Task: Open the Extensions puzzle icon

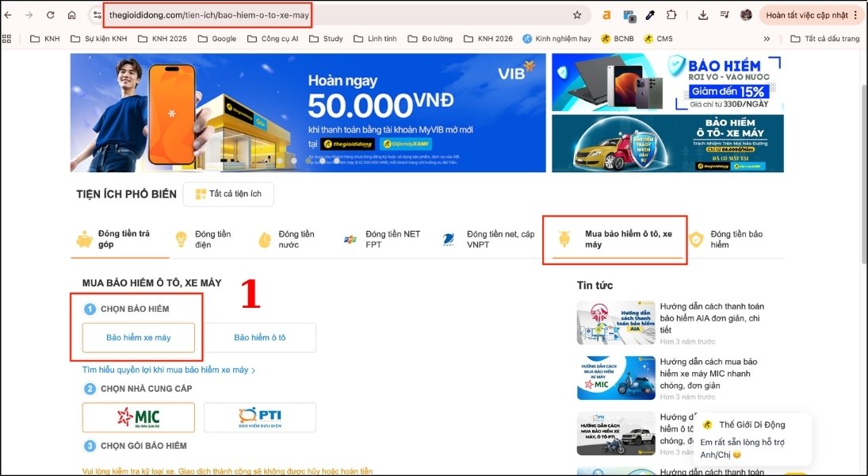Action: pyautogui.click(x=671, y=15)
